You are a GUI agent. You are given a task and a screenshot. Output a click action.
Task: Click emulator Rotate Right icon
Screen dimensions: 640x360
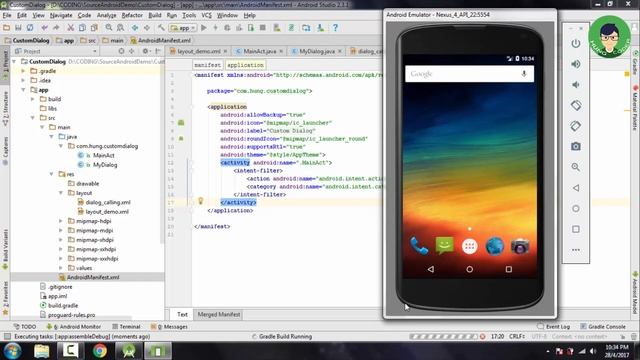(x=576, y=126)
